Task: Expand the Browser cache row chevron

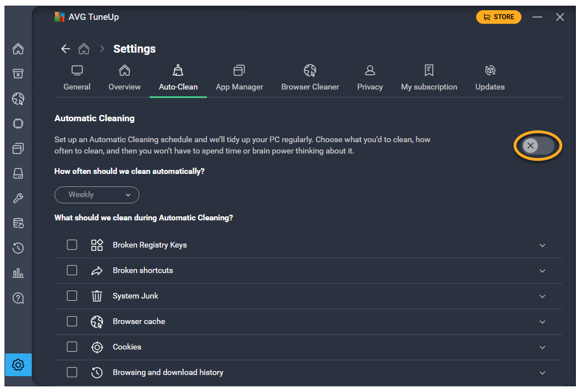Action: (x=542, y=322)
